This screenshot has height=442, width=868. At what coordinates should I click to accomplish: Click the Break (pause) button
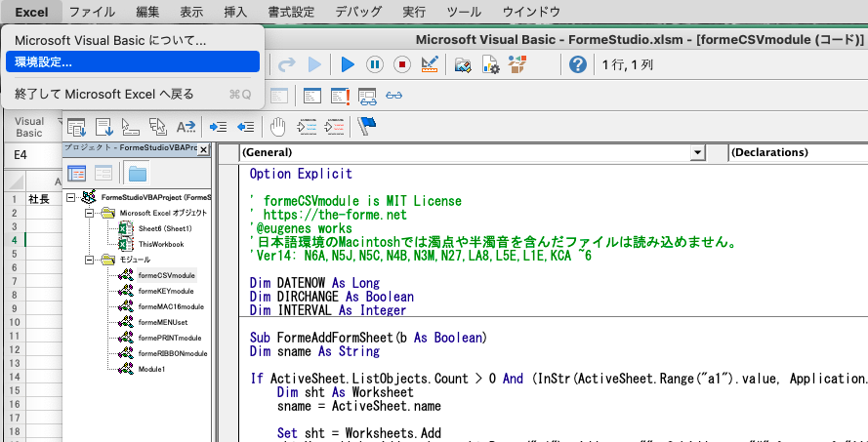point(375,64)
